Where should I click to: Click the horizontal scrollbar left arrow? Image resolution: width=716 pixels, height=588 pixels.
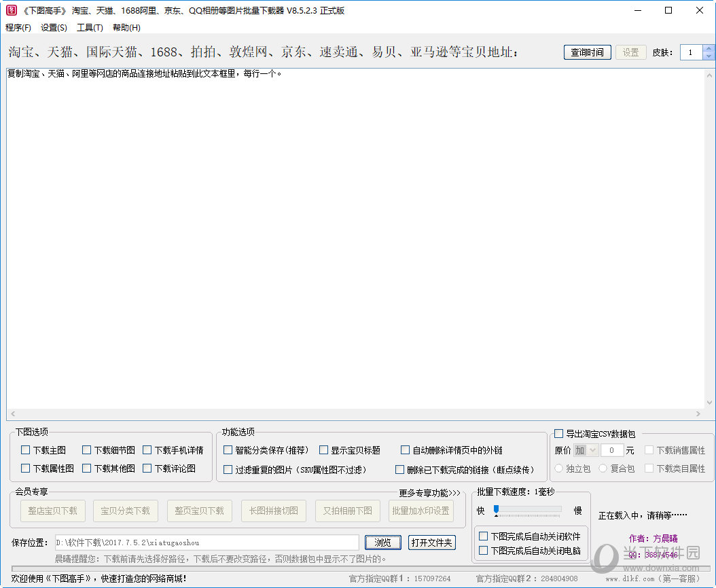(13, 414)
